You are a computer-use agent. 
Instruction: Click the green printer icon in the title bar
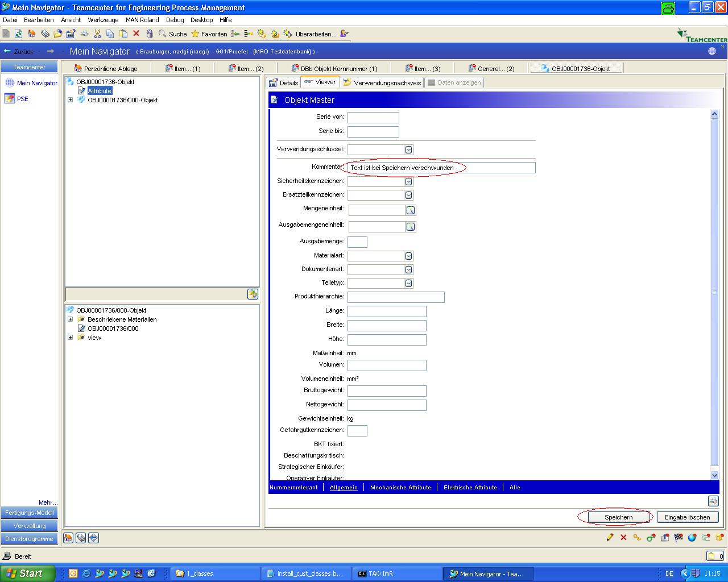[x=668, y=8]
